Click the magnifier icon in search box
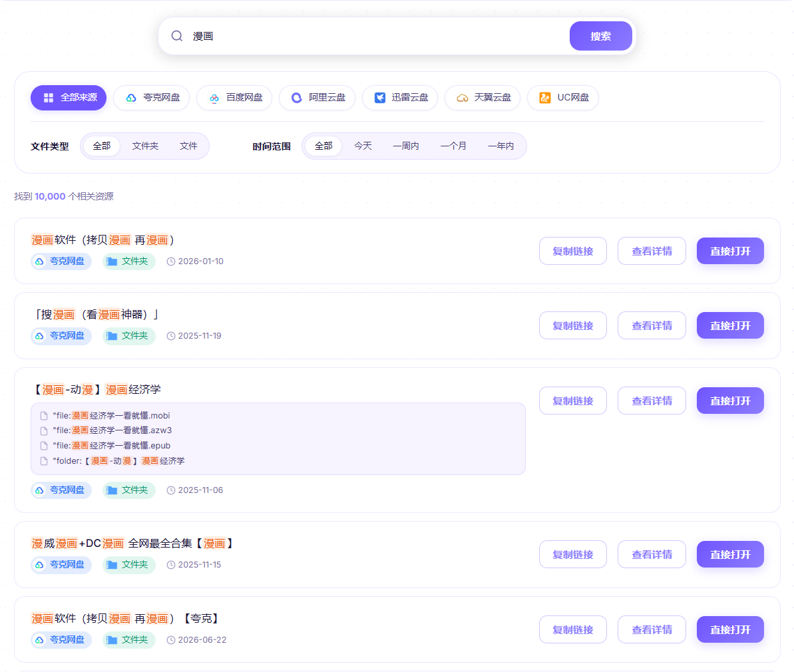 pyautogui.click(x=177, y=36)
